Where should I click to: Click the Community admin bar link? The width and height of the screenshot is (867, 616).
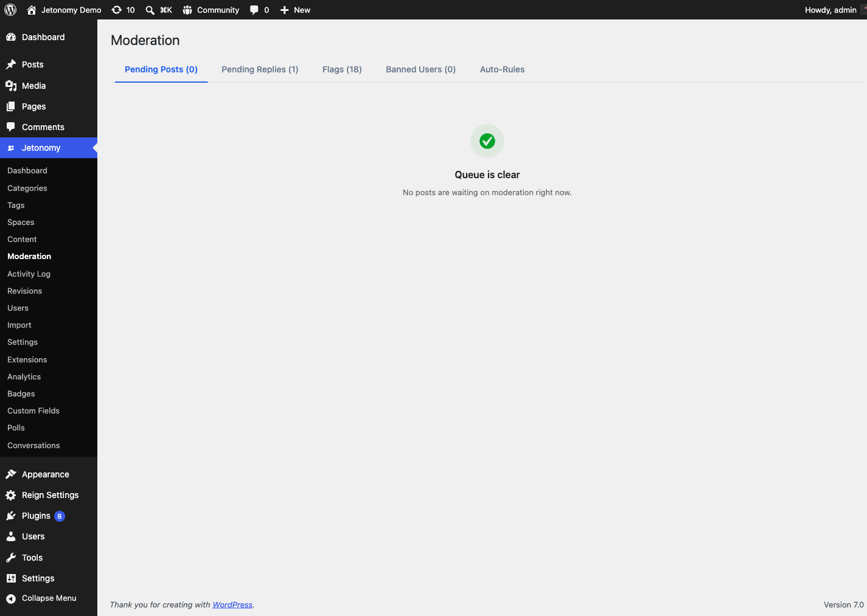point(218,10)
